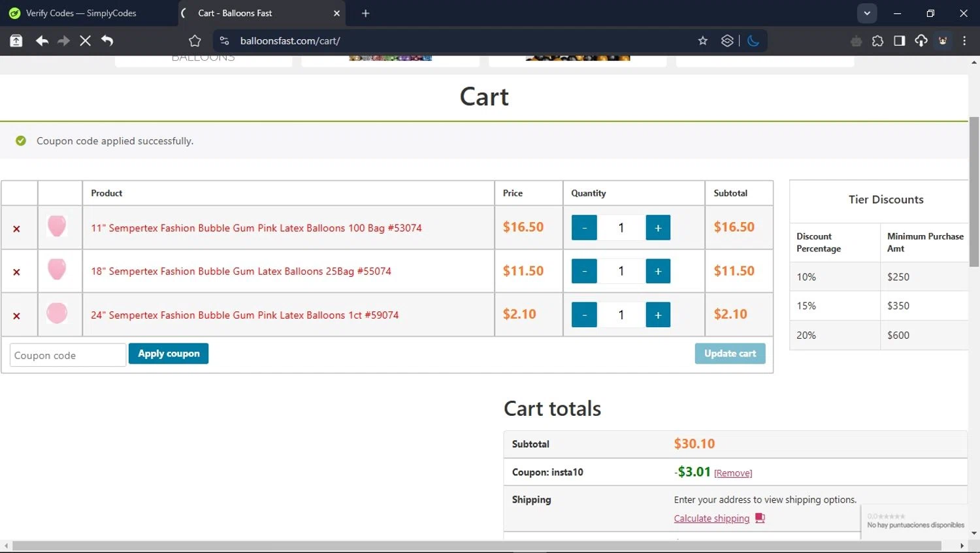
Task: Click the scroll down arrow of page scrollbar
Action: coord(974,533)
